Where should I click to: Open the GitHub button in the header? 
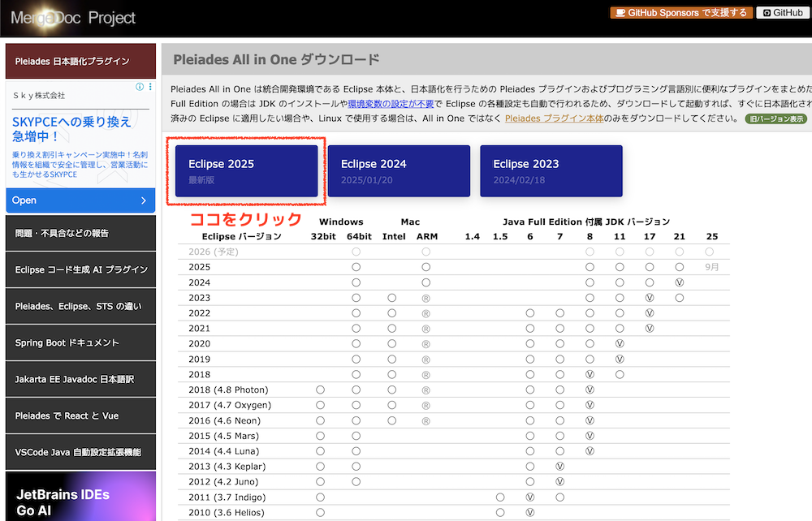[782, 13]
